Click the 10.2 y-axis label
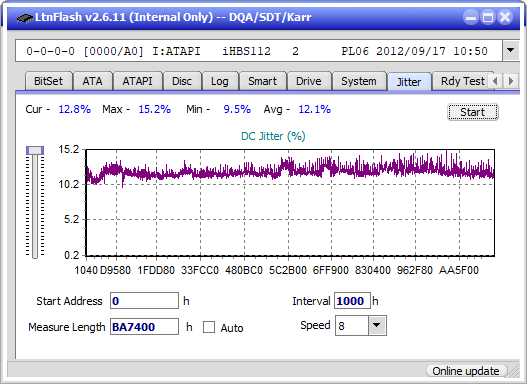527x384 pixels. (x=69, y=184)
